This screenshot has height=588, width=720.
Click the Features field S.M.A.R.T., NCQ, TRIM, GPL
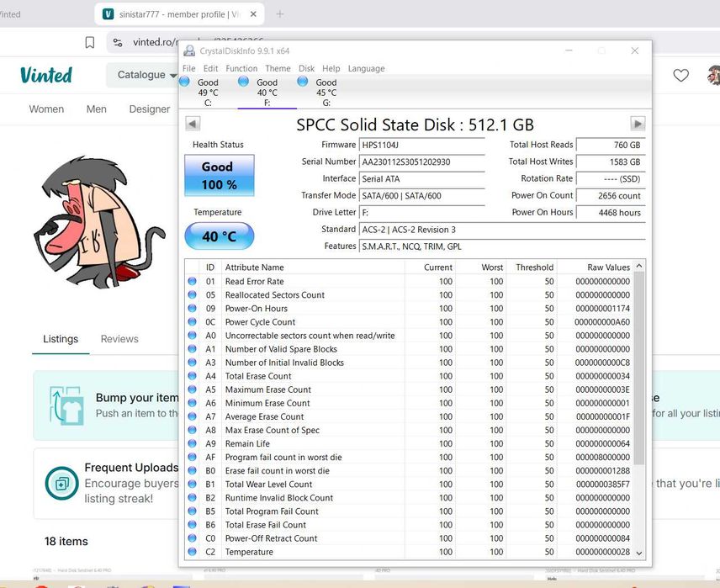coord(502,246)
